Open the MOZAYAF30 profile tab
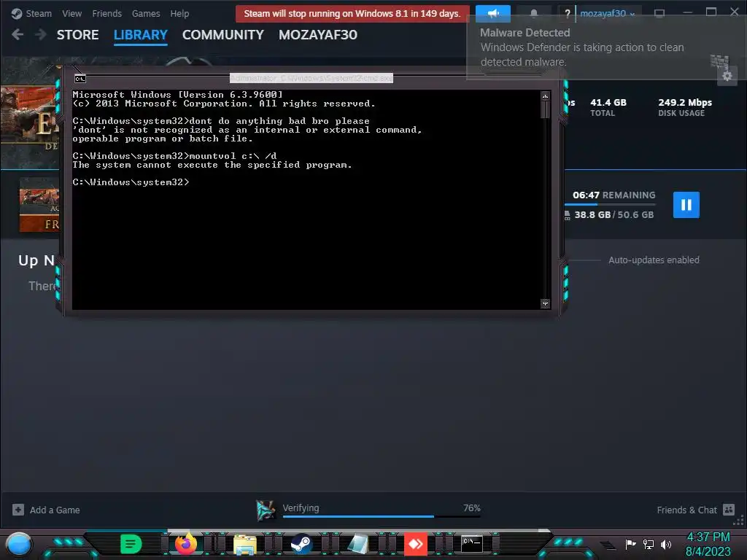This screenshot has width=747, height=560. (x=318, y=35)
